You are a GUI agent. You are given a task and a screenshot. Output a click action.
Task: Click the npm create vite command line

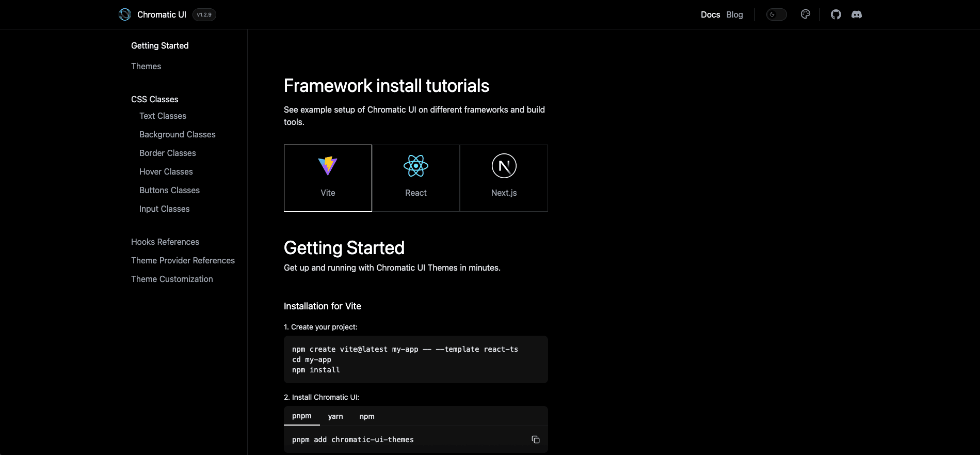(x=405, y=349)
